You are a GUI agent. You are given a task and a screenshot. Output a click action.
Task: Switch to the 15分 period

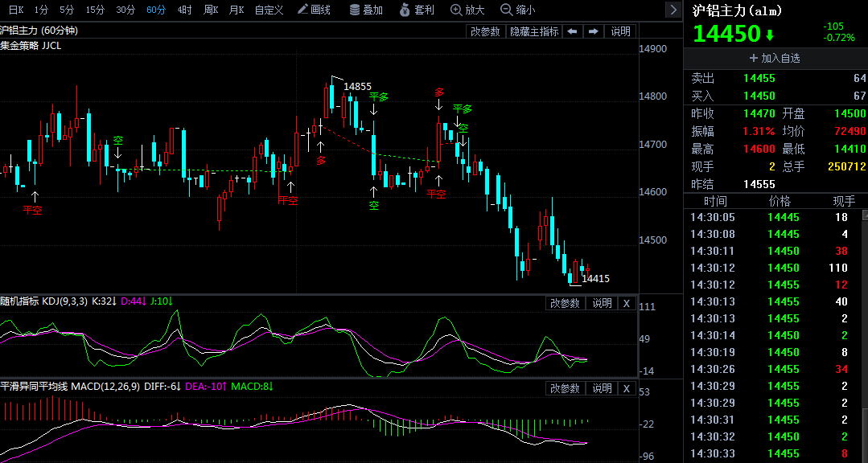(95, 10)
